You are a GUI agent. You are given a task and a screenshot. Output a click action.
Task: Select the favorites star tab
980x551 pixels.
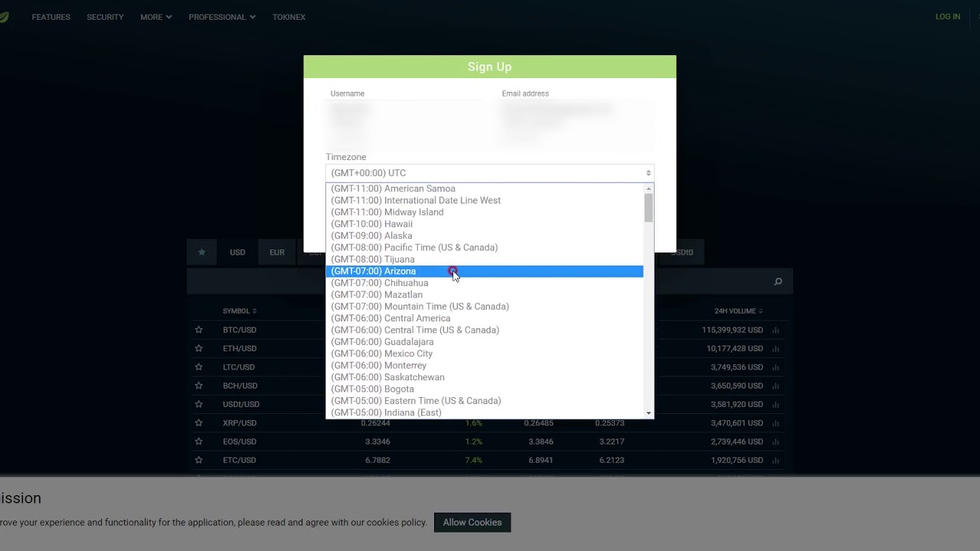[201, 252]
